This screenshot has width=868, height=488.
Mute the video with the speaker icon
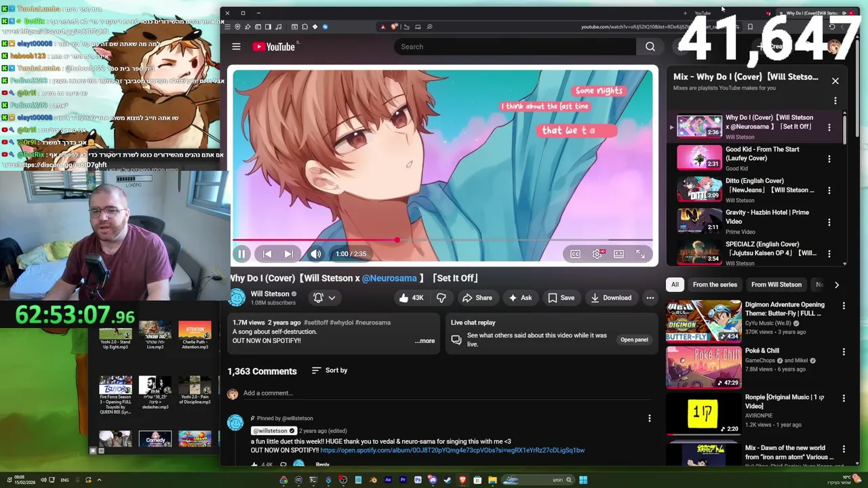coord(316,254)
